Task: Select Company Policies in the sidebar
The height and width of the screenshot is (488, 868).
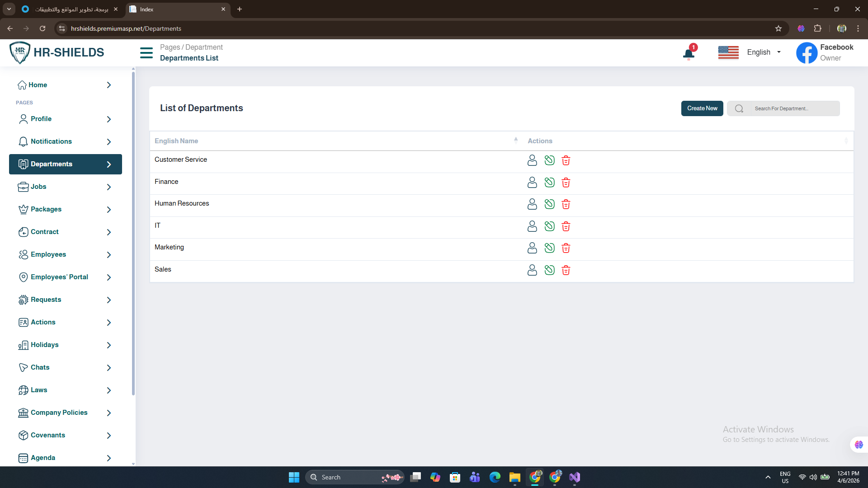Action: [59, 413]
